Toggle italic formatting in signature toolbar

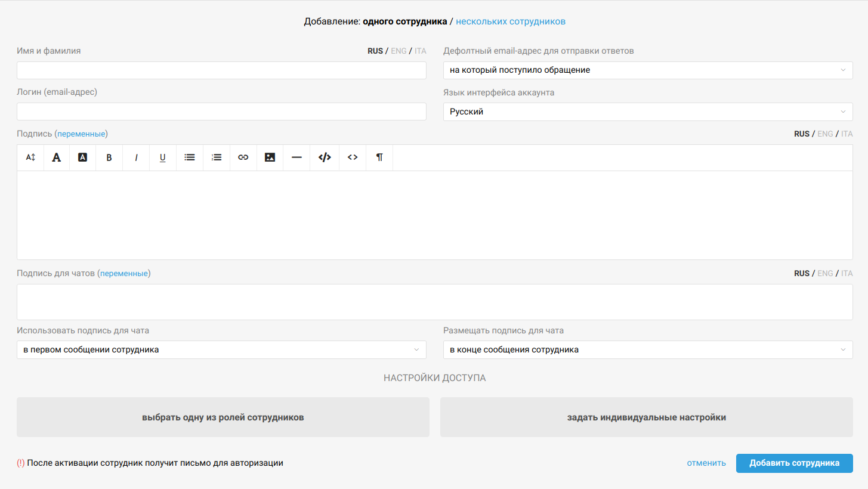(x=136, y=157)
